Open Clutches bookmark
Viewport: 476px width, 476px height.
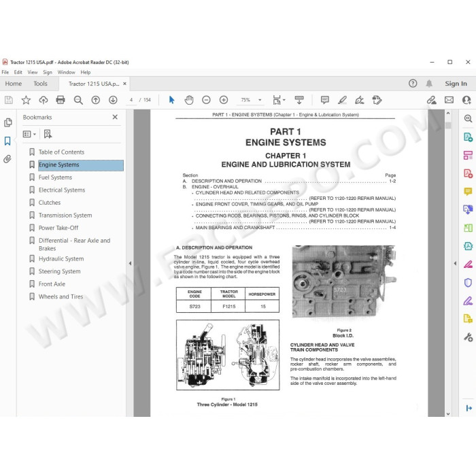click(x=50, y=203)
